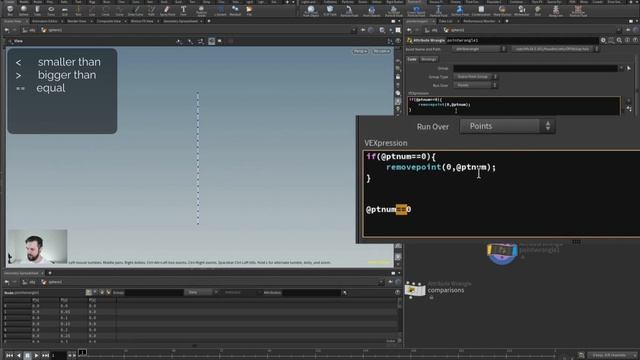Screen dimensions: 640x360
Task: Click the parameter pane gear icon
Action: click(x=603, y=40)
